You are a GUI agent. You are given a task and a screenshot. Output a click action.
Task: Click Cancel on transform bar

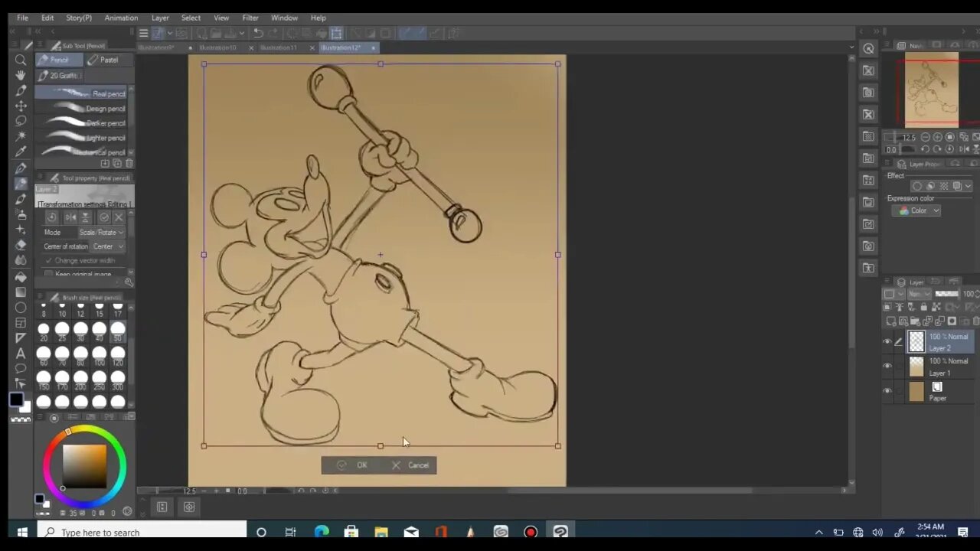(410, 465)
